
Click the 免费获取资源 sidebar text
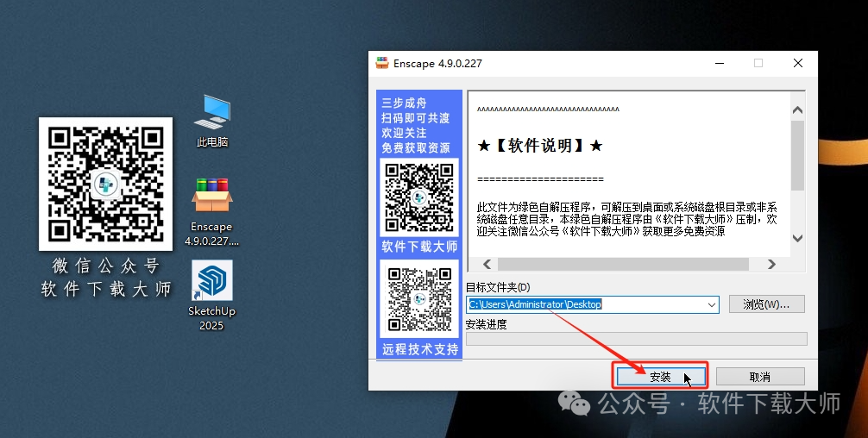pyautogui.click(x=416, y=147)
